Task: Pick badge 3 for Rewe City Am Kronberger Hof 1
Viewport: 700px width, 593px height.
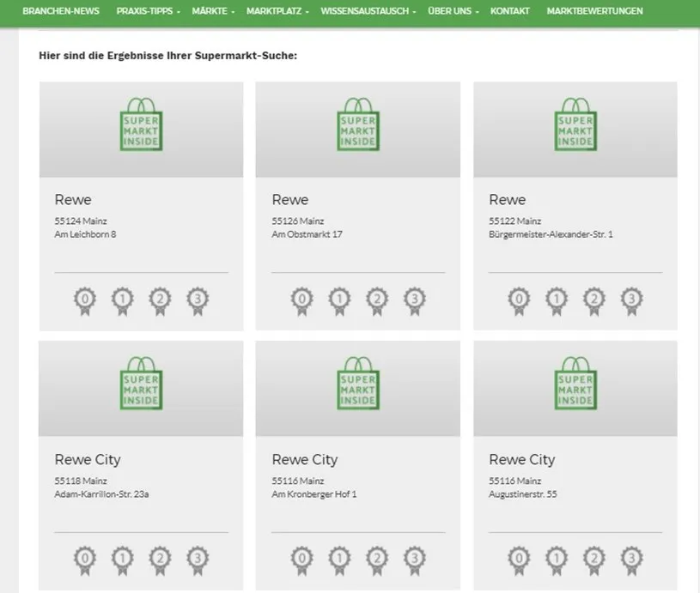Action: [x=414, y=561]
